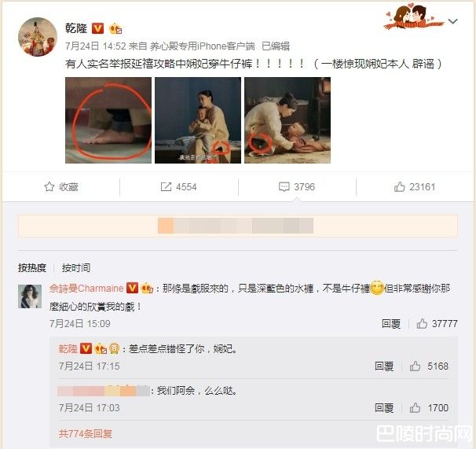Open the first photo with the circled foot
The height and width of the screenshot is (449, 476).
click(108, 120)
